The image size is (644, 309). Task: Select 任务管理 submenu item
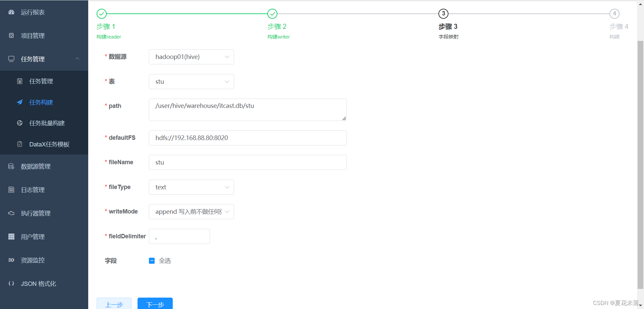[x=44, y=81]
